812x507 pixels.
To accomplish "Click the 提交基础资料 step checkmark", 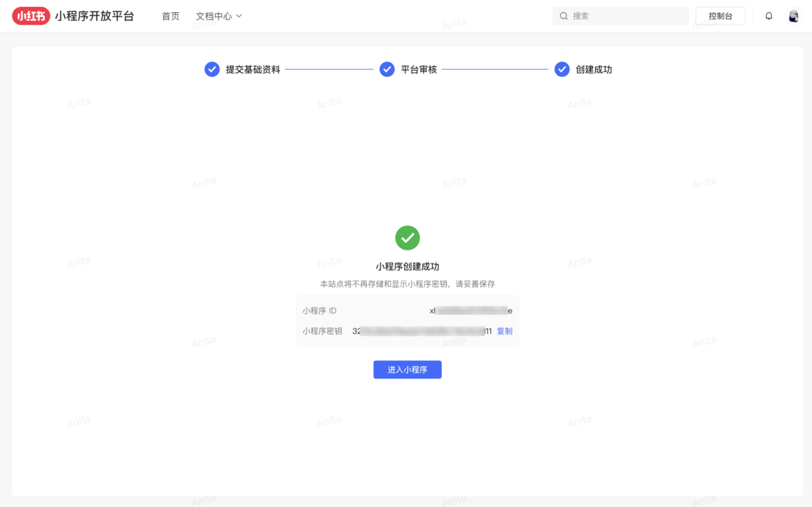I will click(212, 69).
